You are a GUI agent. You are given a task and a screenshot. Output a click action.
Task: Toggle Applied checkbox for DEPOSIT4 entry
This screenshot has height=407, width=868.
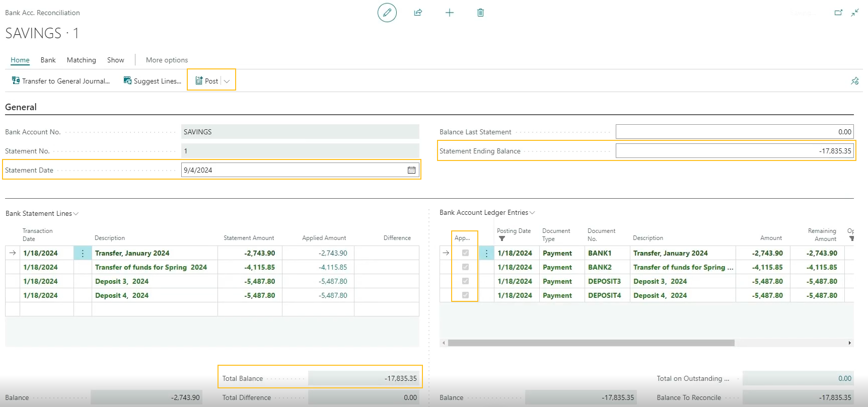point(465,295)
